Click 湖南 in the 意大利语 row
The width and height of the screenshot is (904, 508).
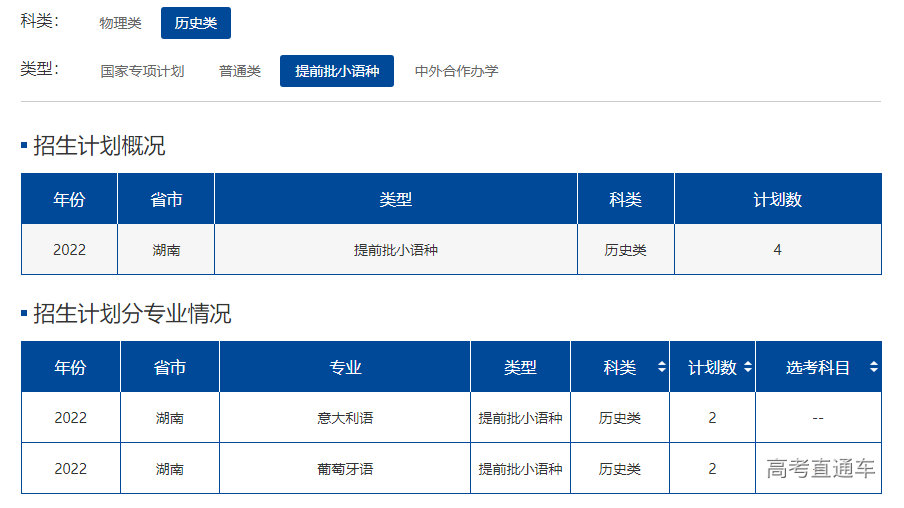[169, 418]
